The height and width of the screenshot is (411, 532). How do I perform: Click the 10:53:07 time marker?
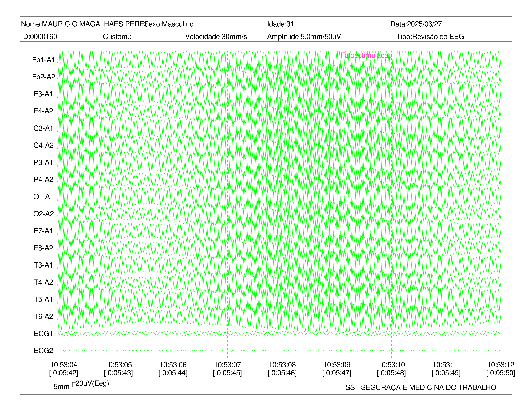227,365
